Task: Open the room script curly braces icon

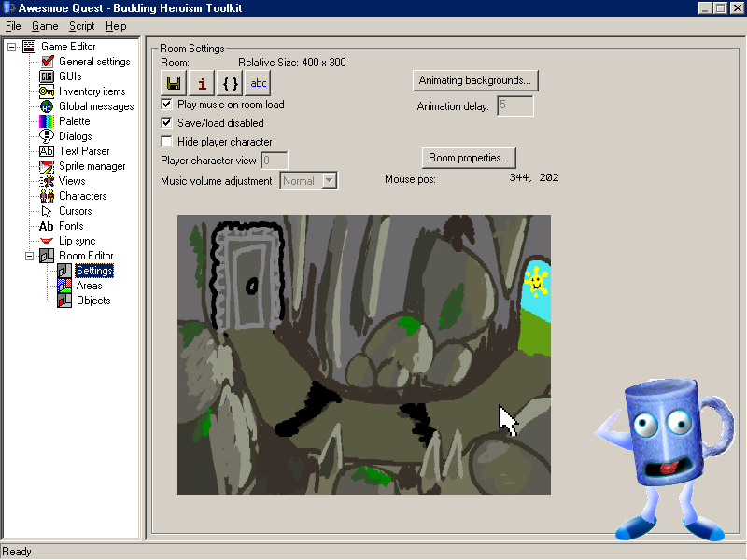Action: pos(231,83)
